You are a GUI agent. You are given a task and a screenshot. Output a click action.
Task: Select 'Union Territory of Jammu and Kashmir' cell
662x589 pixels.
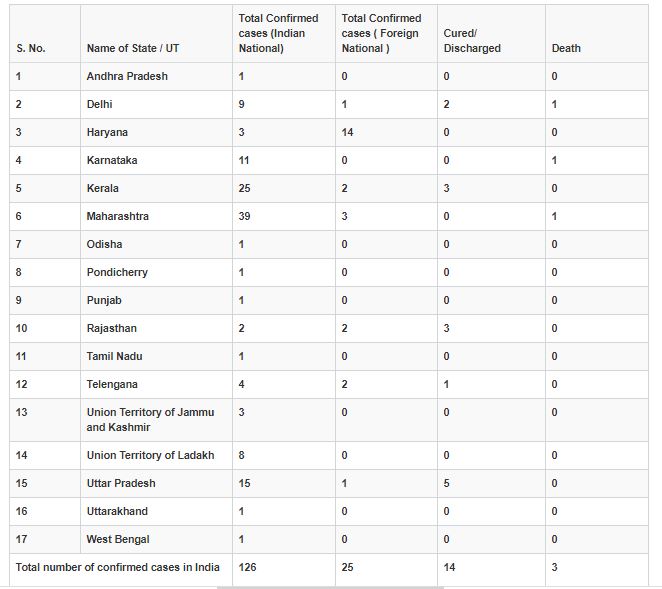tap(150, 419)
